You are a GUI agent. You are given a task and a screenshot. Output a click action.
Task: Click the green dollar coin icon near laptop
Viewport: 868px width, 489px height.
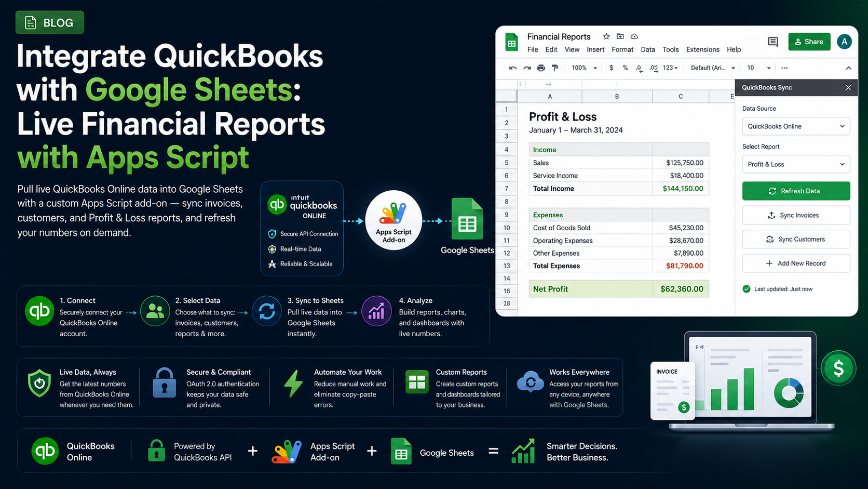click(x=838, y=368)
